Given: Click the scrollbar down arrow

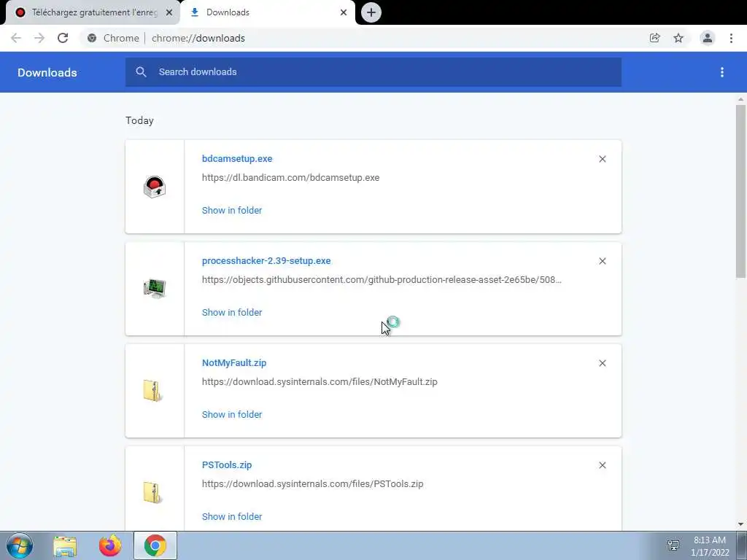Looking at the screenshot, I should pyautogui.click(x=740, y=525).
